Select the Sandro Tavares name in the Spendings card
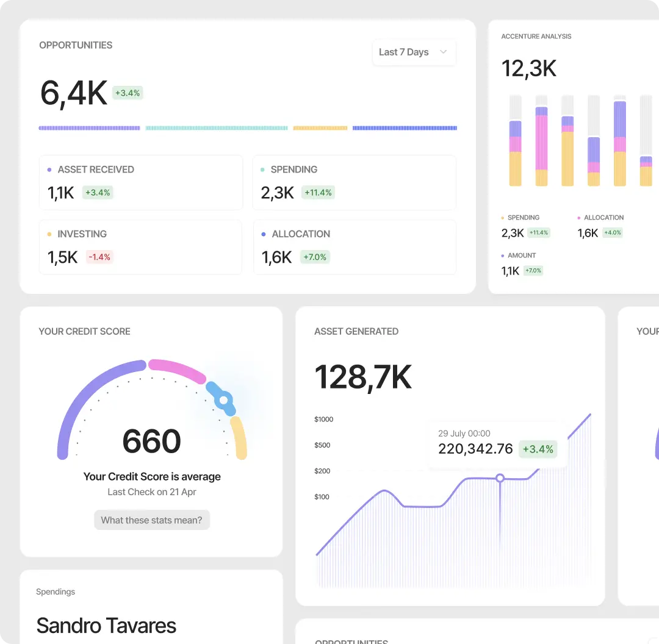 coord(106,626)
